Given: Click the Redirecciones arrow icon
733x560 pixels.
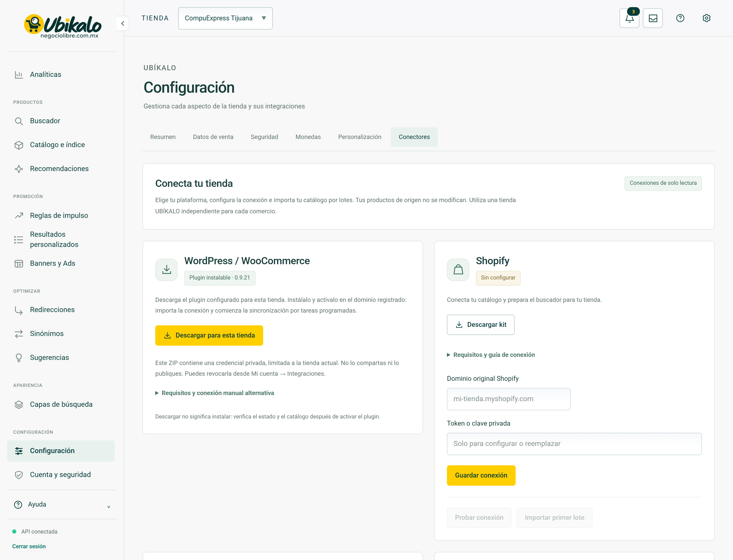Looking at the screenshot, I should 19,310.
